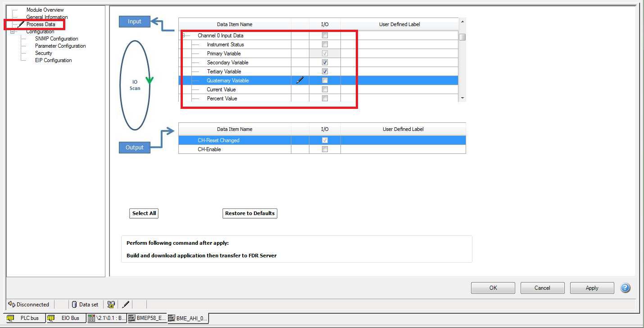
Task: Click the CH-Reset Changed I/O checkbox
Action: coord(325,140)
